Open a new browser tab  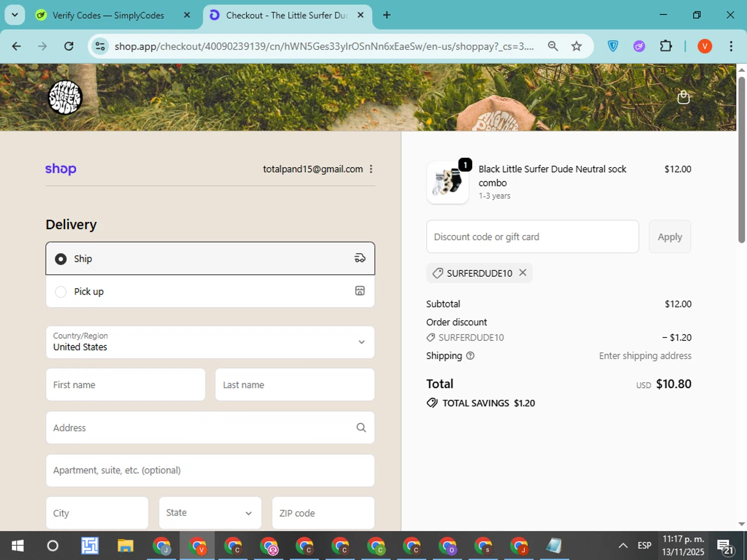pyautogui.click(x=387, y=15)
